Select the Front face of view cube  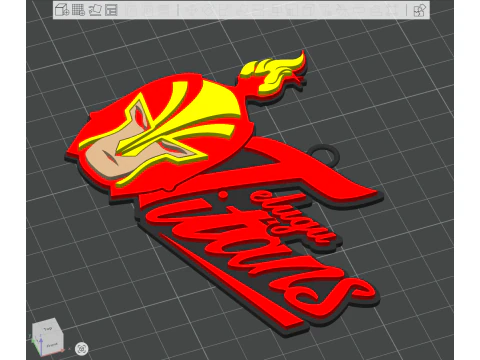pos(52,345)
